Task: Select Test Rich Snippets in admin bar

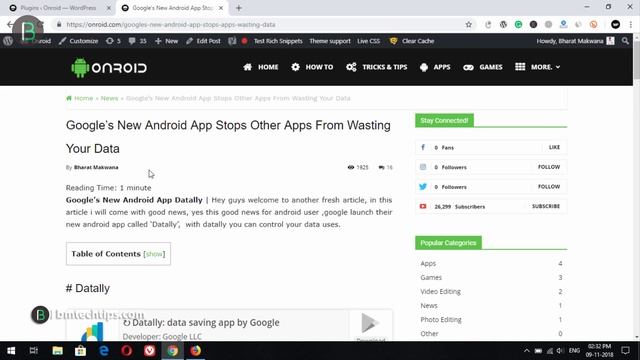Action: [x=278, y=41]
